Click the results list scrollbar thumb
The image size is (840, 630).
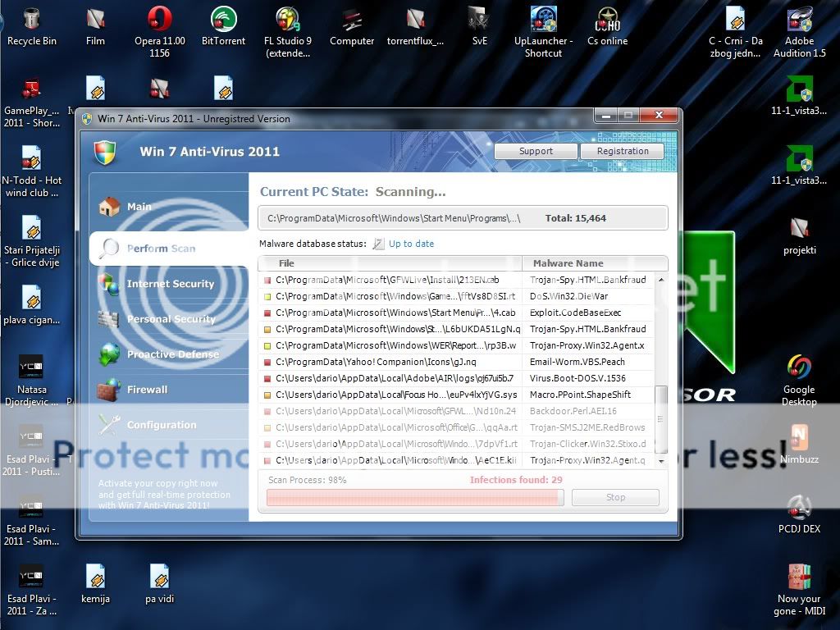pos(661,419)
